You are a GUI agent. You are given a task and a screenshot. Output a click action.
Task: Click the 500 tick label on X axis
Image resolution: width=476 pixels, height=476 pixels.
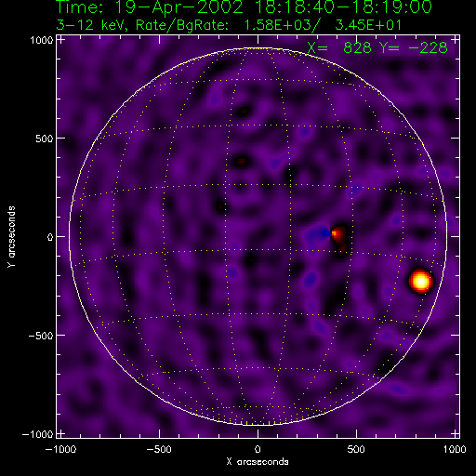pyautogui.click(x=356, y=449)
